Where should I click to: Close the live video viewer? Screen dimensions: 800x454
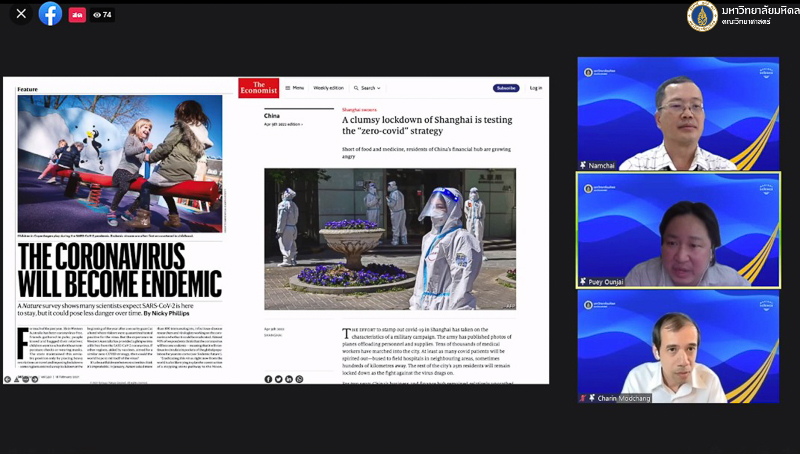click(x=20, y=15)
